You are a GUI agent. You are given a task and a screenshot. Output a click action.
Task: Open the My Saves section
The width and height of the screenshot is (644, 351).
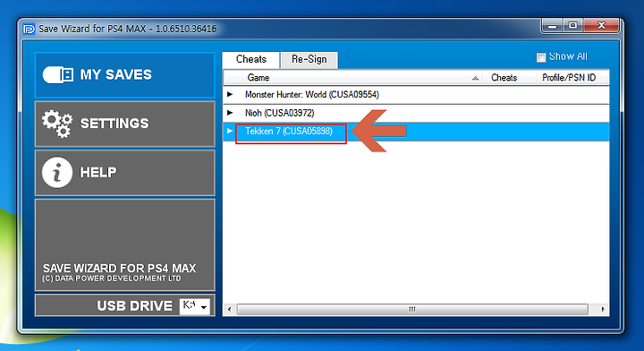(125, 75)
